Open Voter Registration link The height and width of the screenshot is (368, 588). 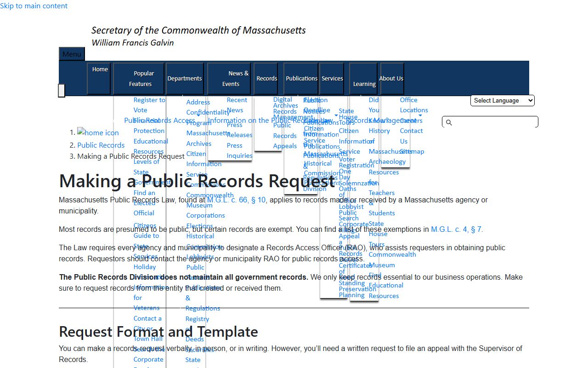point(356,162)
